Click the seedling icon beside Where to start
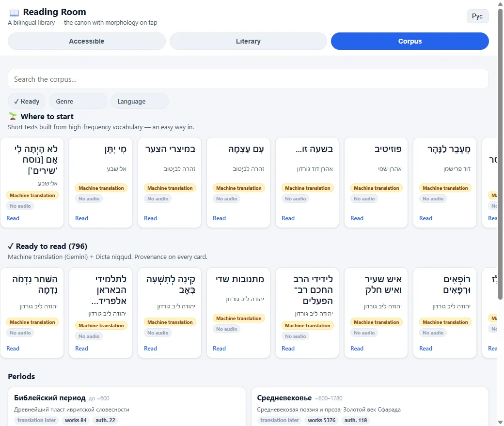 pyautogui.click(x=13, y=116)
